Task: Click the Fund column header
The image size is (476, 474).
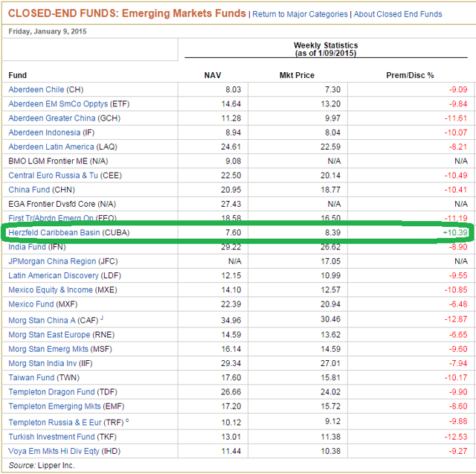Action: (18, 75)
